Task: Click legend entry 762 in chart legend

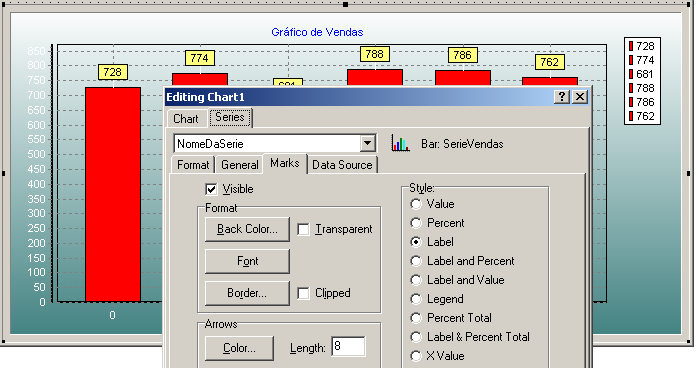Action: [x=641, y=116]
